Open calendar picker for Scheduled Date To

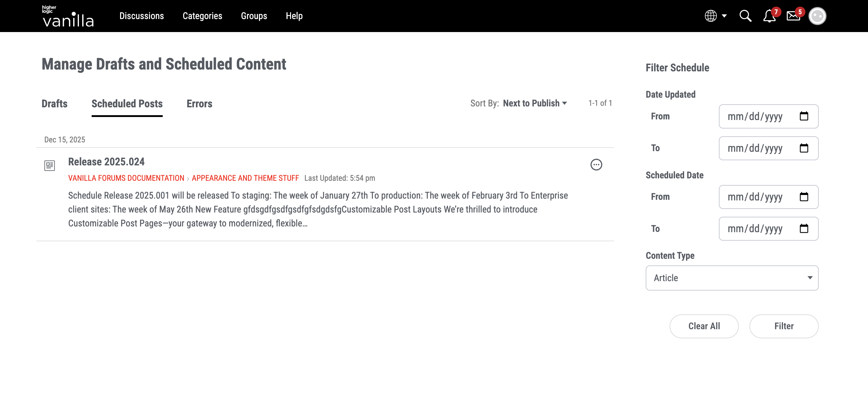pos(804,229)
